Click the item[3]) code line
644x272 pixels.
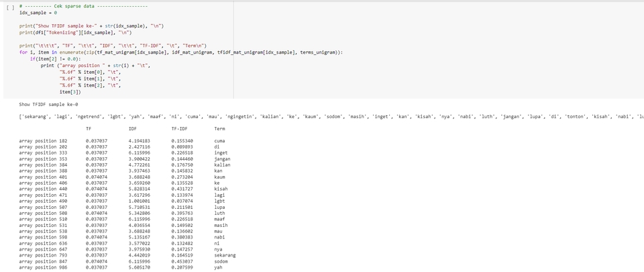pos(70,92)
